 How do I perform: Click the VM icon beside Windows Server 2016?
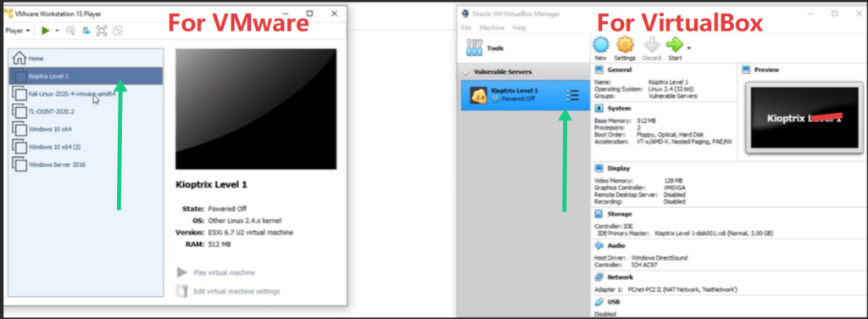tap(19, 165)
